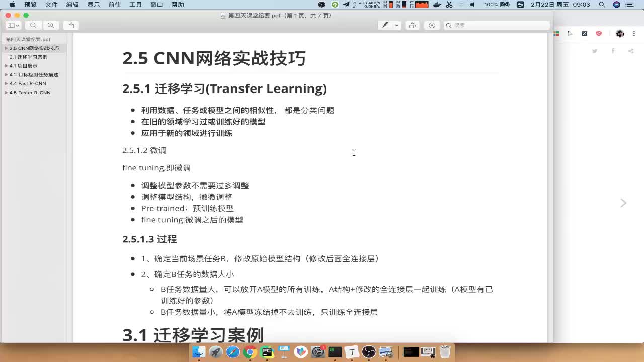Open the 前往 menu

tap(114, 5)
